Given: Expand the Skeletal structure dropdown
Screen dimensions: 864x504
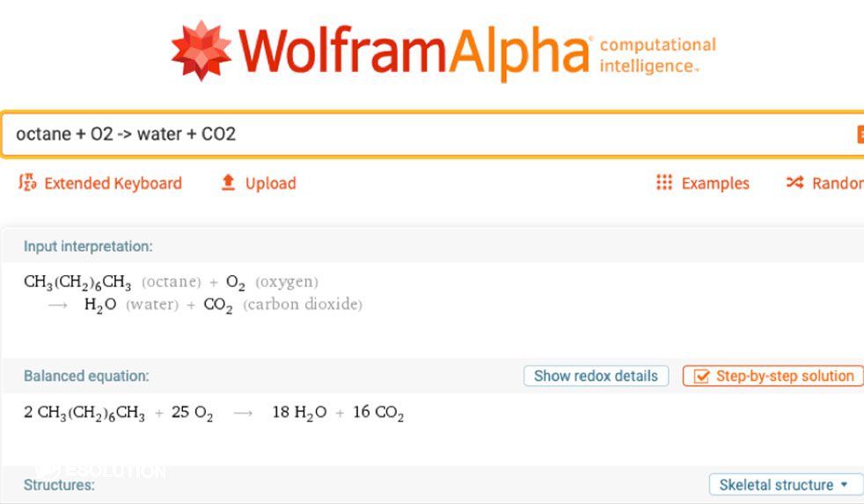Looking at the screenshot, I should click(776, 485).
